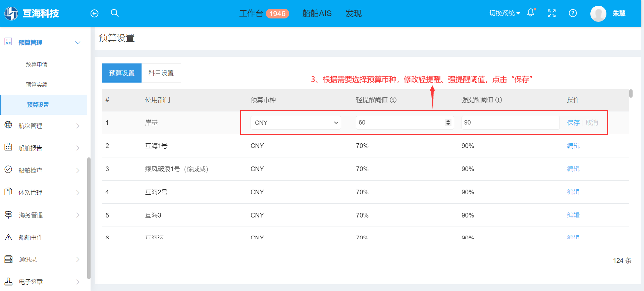Click the back arrow icon in header
The width and height of the screenshot is (644, 291).
point(95,13)
